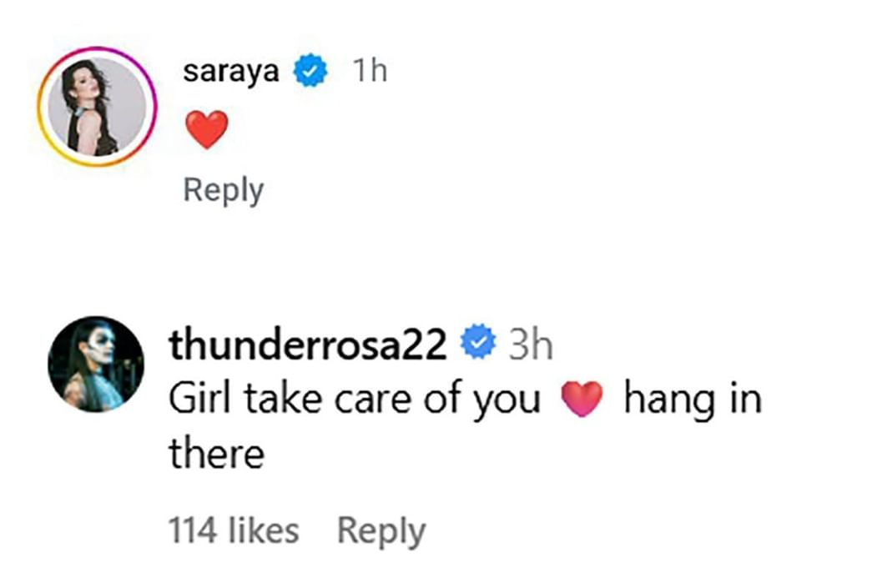
Task: Reply to saraya's comment
Action: tap(221, 190)
